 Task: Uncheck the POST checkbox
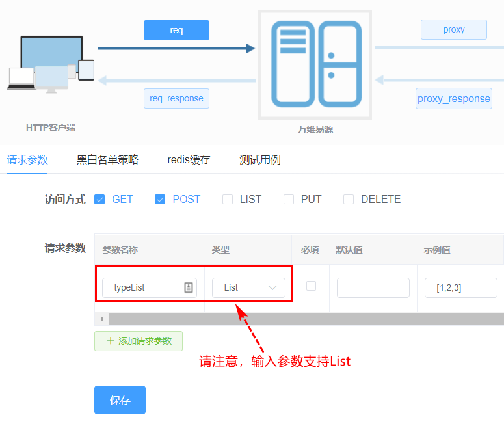click(x=160, y=200)
